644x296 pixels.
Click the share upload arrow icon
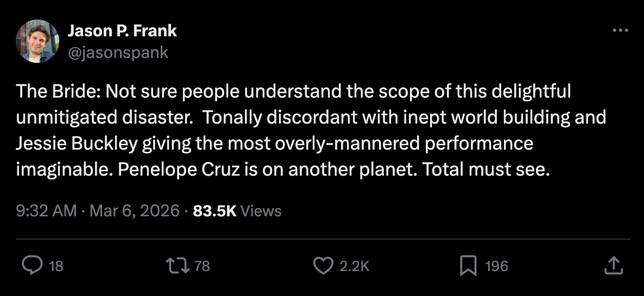tap(613, 265)
